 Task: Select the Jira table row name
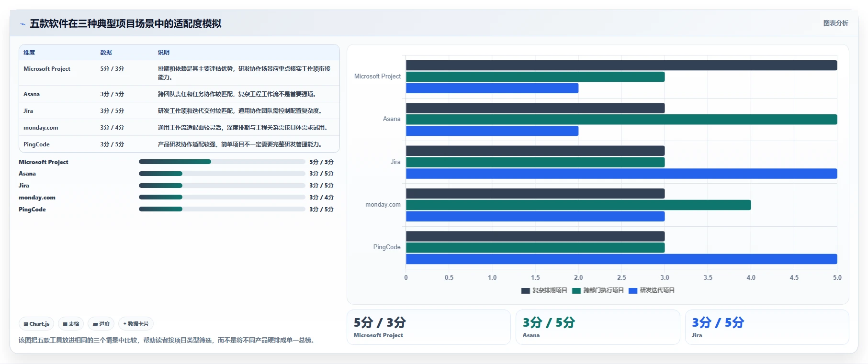point(28,111)
